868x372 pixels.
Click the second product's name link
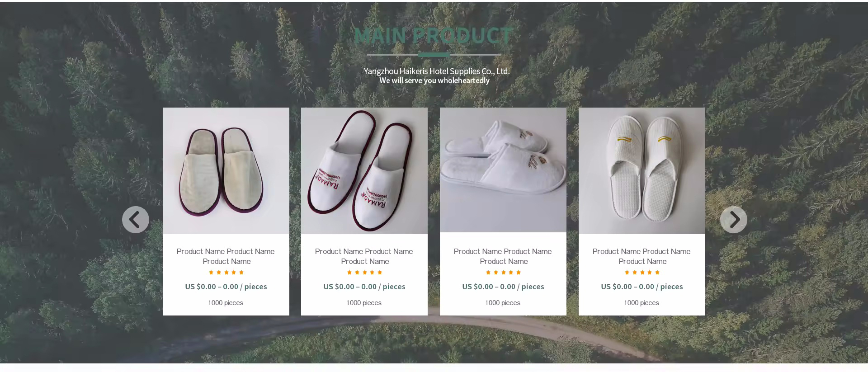pyautogui.click(x=364, y=256)
